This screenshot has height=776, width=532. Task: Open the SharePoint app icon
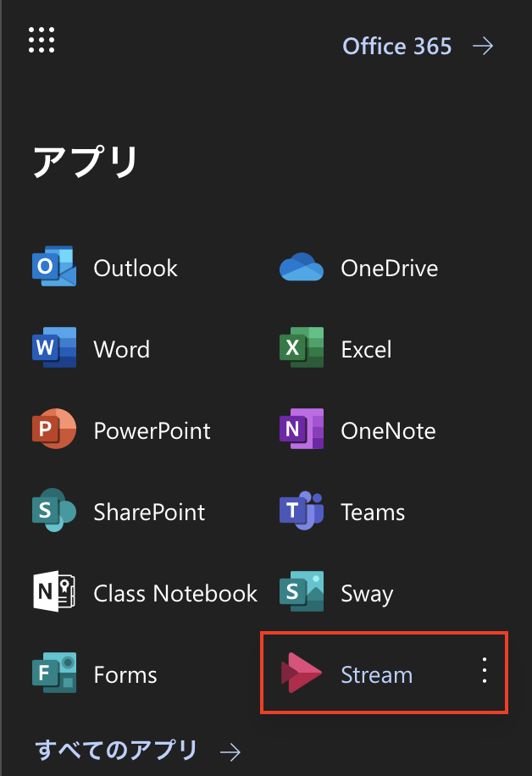[x=54, y=510]
